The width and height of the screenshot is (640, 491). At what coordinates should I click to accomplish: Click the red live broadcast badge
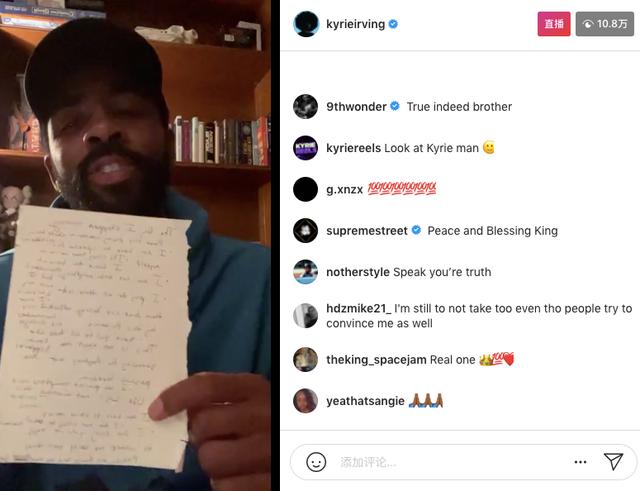[554, 24]
